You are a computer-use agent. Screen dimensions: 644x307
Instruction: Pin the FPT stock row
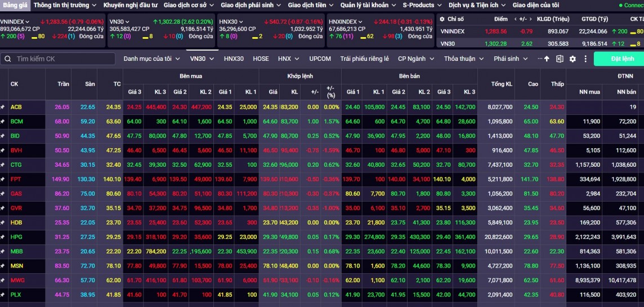3,179
